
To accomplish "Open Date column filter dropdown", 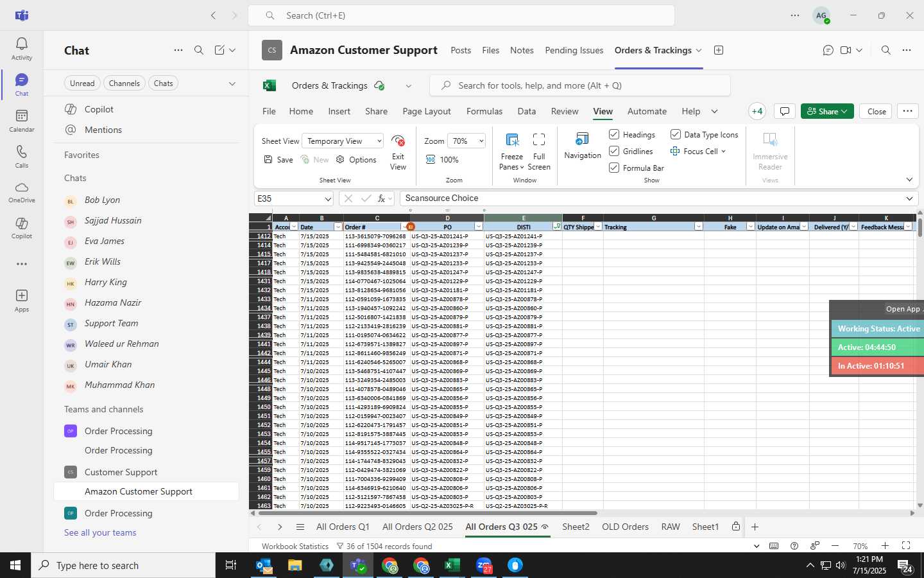I will tap(338, 227).
